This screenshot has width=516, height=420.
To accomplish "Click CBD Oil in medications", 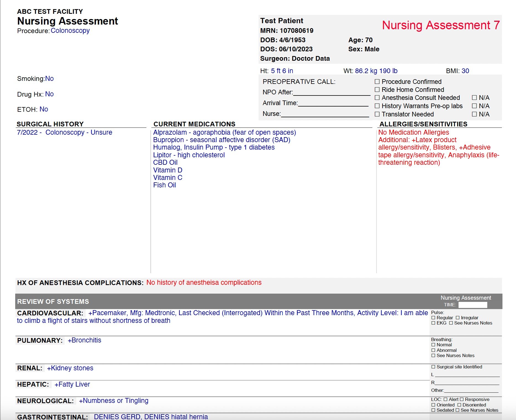I will pos(165,163).
